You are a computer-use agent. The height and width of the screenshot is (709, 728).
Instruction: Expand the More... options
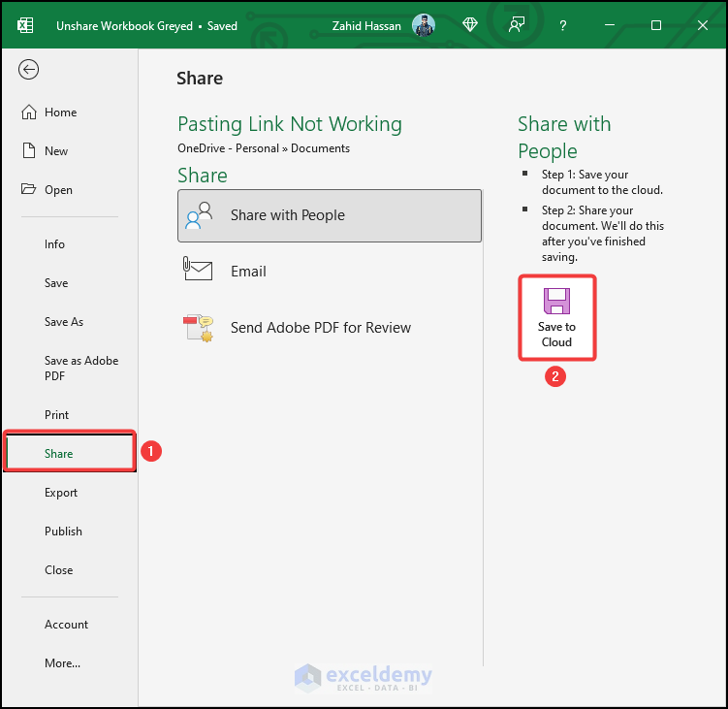coord(62,663)
